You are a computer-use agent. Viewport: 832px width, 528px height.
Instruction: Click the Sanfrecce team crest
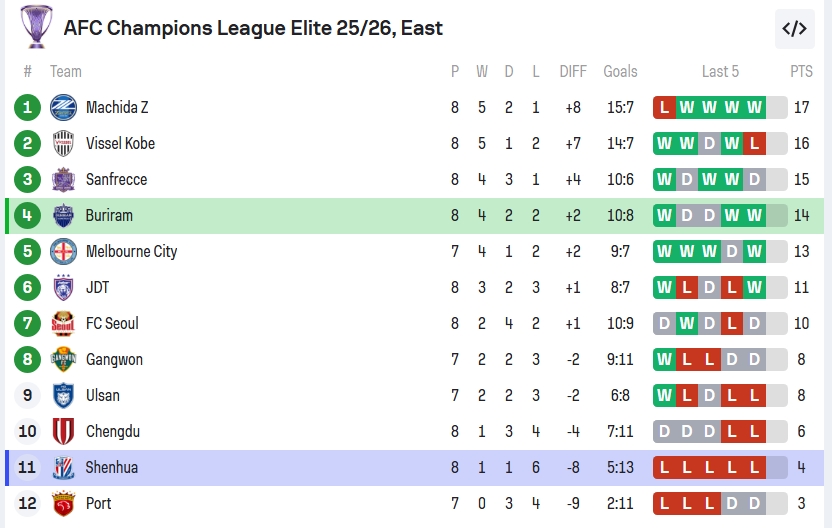tap(63, 179)
